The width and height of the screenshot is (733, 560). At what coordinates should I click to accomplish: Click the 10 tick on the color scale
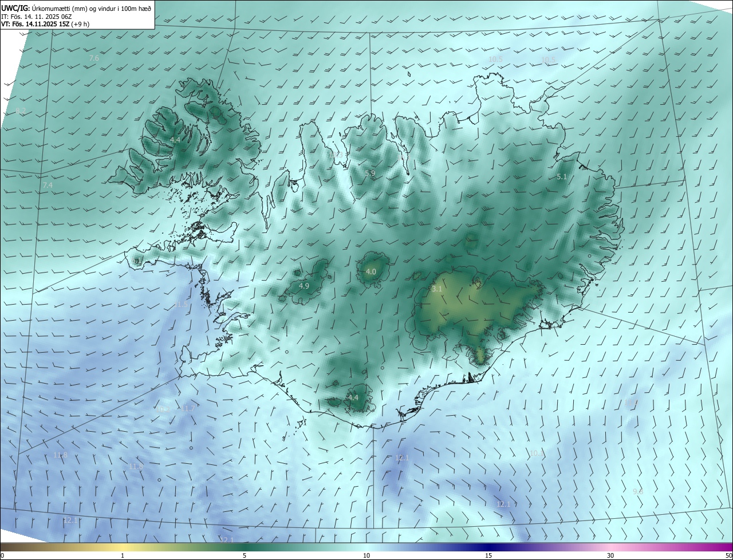pos(366,556)
